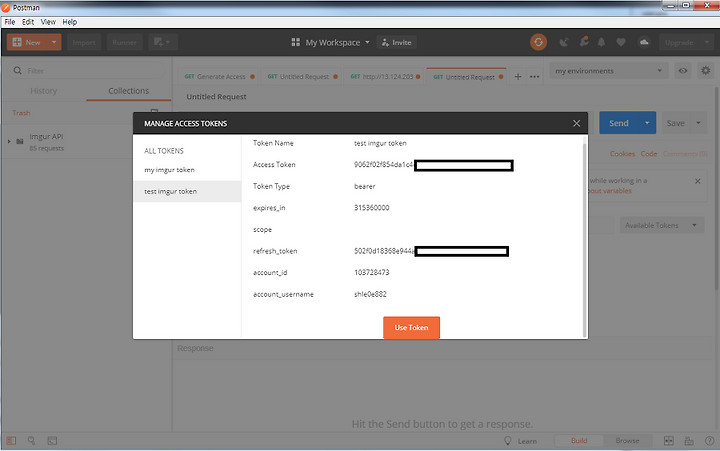The image size is (720, 451).
Task: Open the Edit menu
Action: pyautogui.click(x=28, y=22)
